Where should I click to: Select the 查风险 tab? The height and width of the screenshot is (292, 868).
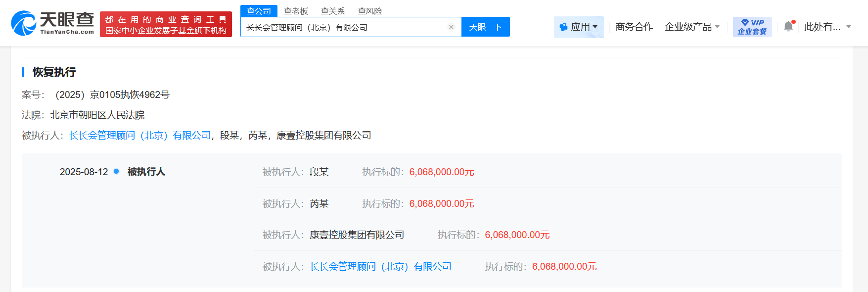[x=370, y=11]
